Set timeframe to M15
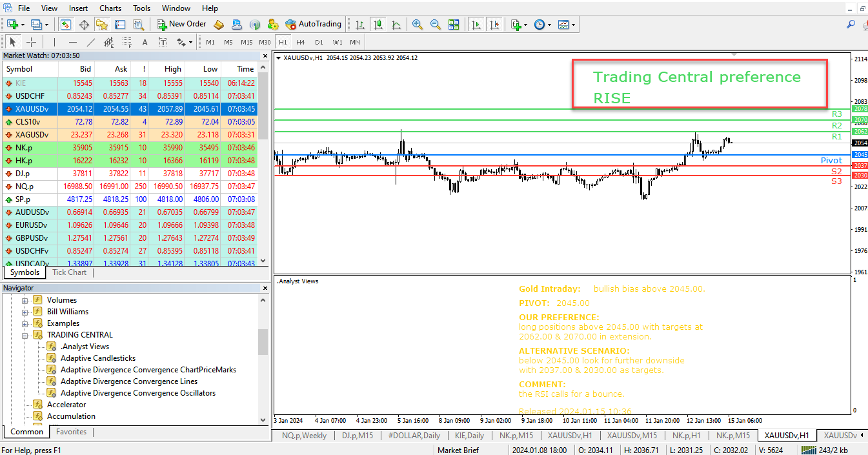This screenshot has height=455, width=868. pyautogui.click(x=247, y=42)
